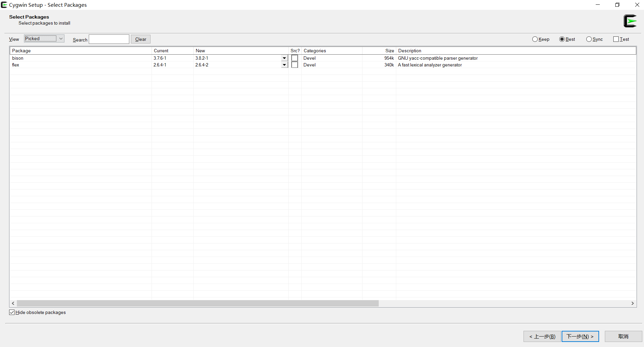This screenshot has height=347, width=644.
Task: Focus the Search input field
Action: click(109, 39)
